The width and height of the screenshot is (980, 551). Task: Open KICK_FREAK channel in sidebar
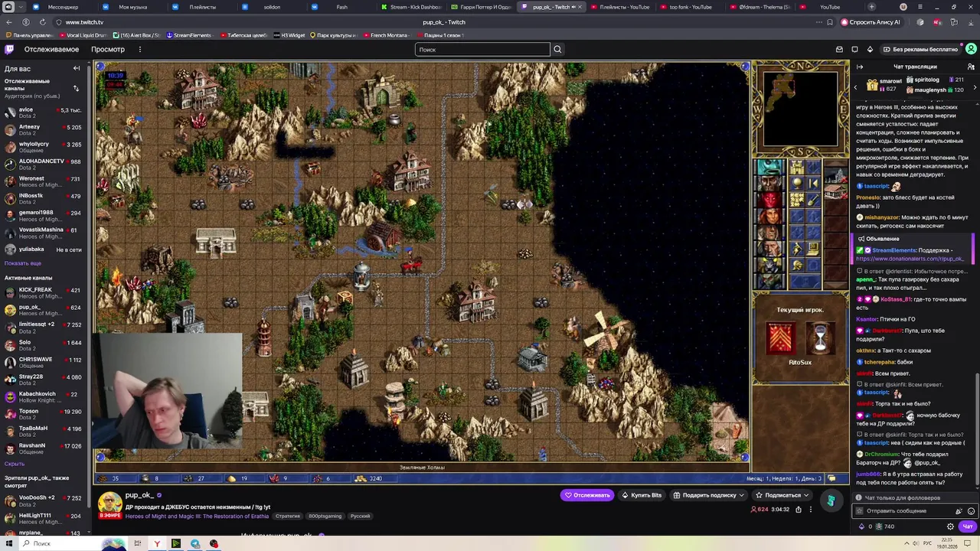coord(45,292)
